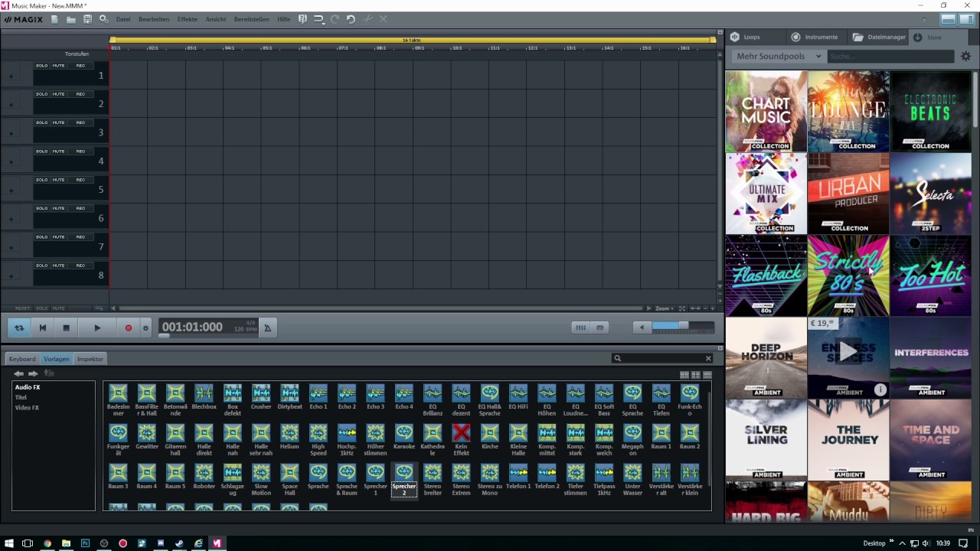Click the context help icon next to Hilfe
The image size is (980, 551).
(302, 19)
